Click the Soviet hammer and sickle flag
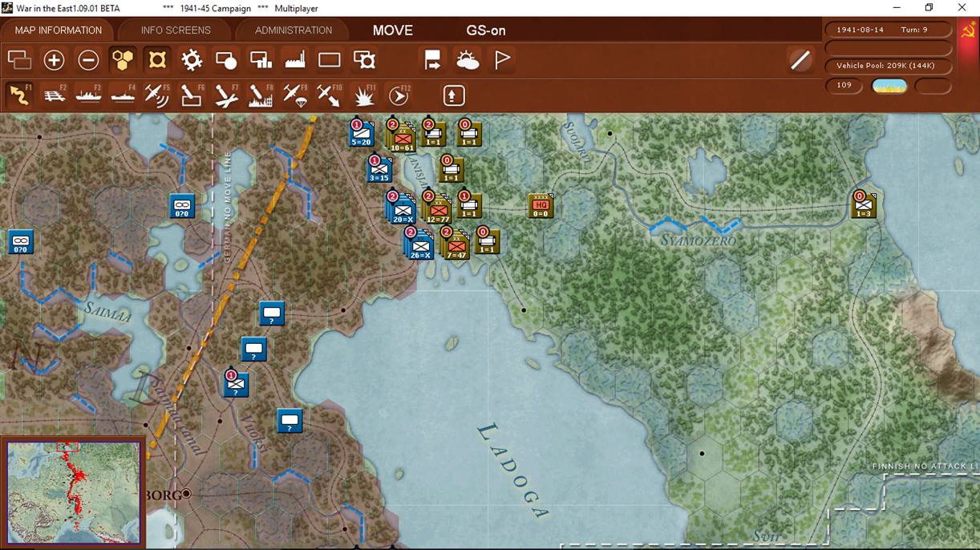Viewport: 980px width, 550px height. click(968, 32)
